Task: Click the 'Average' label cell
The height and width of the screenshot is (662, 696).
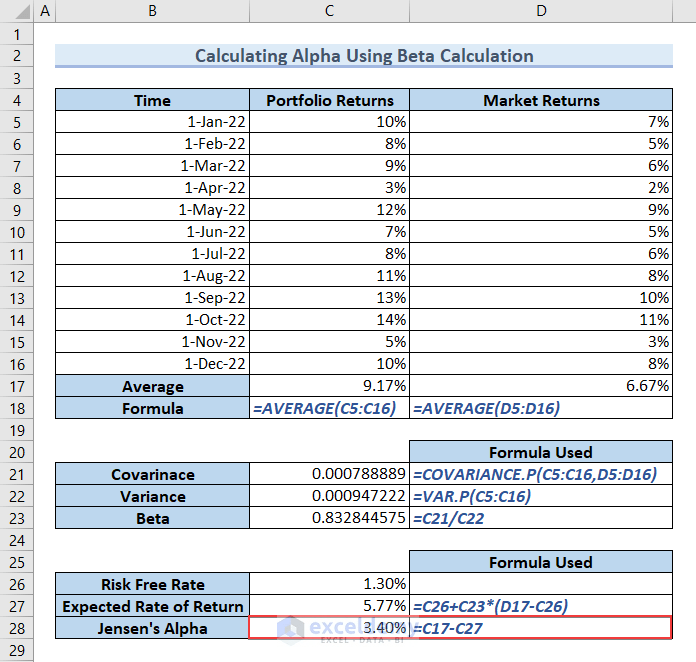Action: click(152, 386)
